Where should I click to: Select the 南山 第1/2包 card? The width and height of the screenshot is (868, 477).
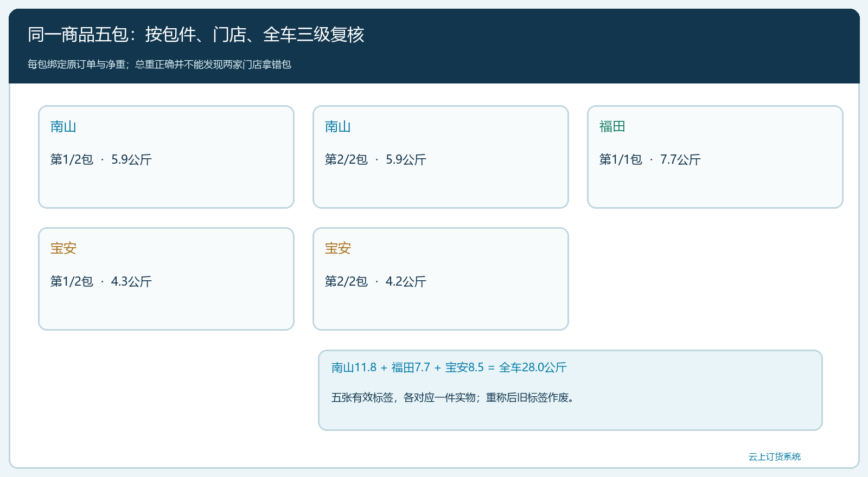tap(166, 157)
